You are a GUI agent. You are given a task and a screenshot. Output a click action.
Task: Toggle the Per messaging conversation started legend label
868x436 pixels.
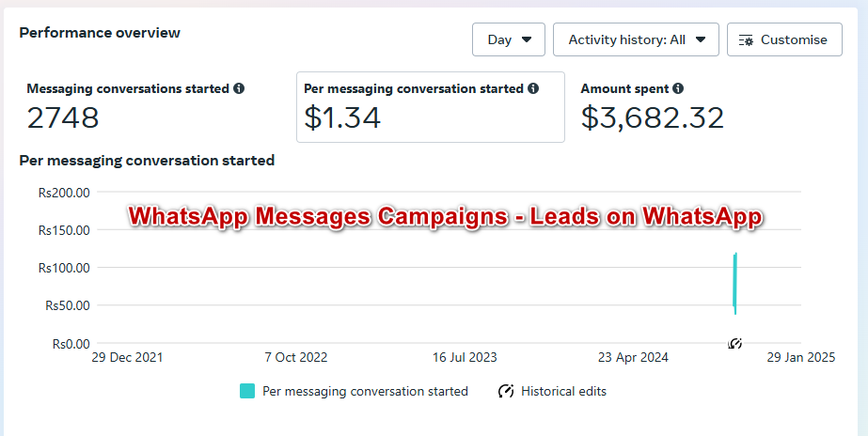[365, 391]
